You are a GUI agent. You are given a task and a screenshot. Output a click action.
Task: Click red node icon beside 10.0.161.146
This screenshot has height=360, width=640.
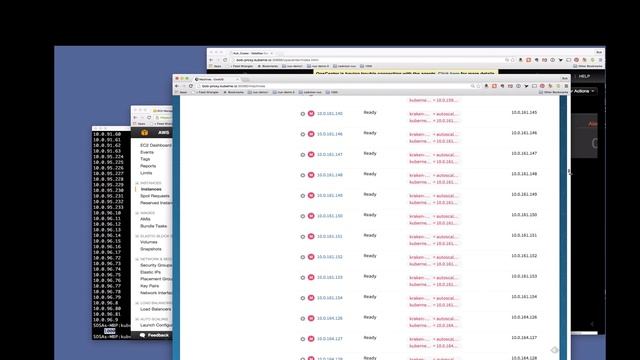tap(311, 134)
